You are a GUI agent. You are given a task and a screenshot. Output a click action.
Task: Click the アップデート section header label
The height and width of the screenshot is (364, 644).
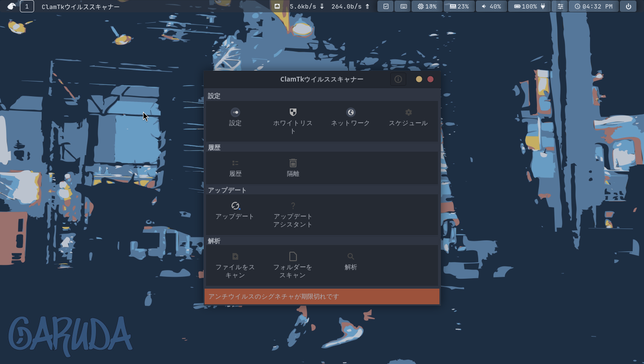(227, 190)
